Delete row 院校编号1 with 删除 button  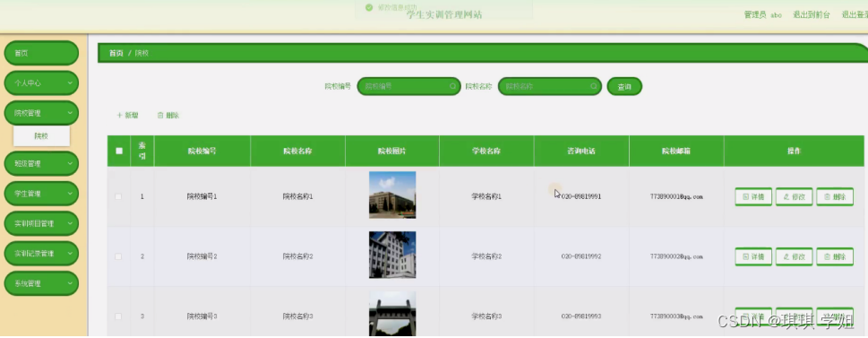(835, 196)
